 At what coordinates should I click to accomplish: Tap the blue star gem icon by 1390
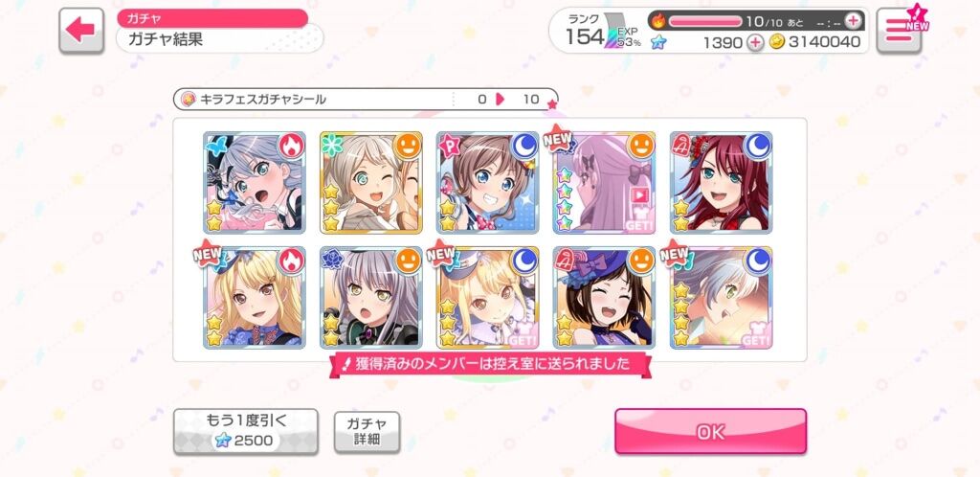(658, 42)
